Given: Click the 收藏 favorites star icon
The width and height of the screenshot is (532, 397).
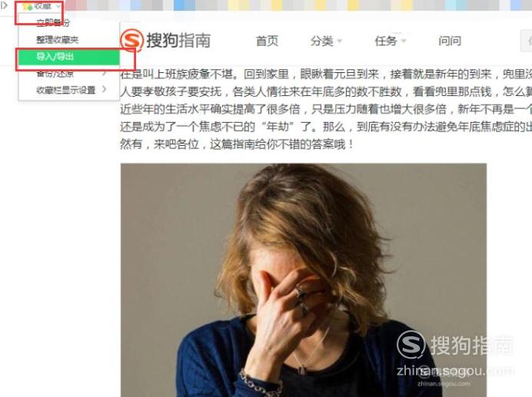Looking at the screenshot, I should coord(27,6).
